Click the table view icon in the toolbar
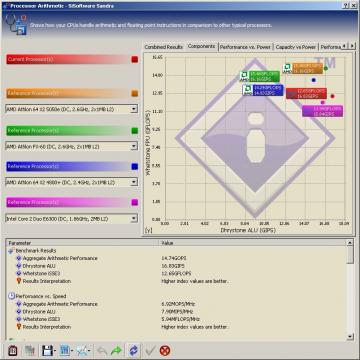Image resolution: width=360 pixels, height=360 pixels. tap(65, 350)
